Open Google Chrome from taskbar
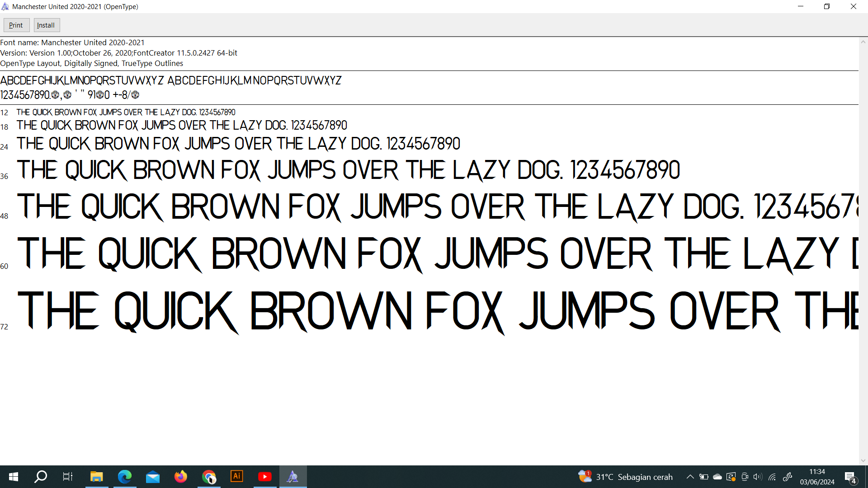This screenshot has height=488, width=868. (x=208, y=477)
